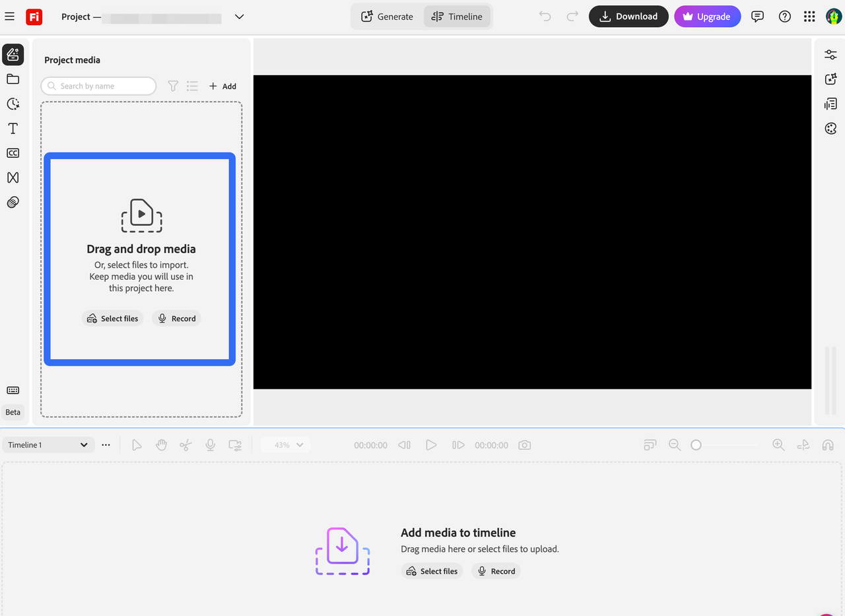Click the purple Upgrade button
Image resolution: width=845 pixels, height=616 pixels.
pyautogui.click(x=707, y=17)
